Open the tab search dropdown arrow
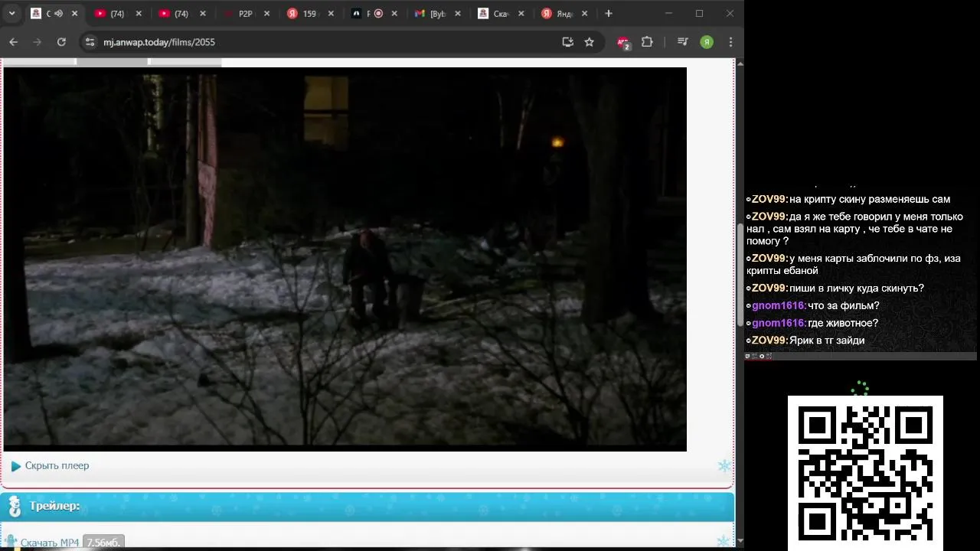Viewport: 980px width, 551px height. coord(11,14)
